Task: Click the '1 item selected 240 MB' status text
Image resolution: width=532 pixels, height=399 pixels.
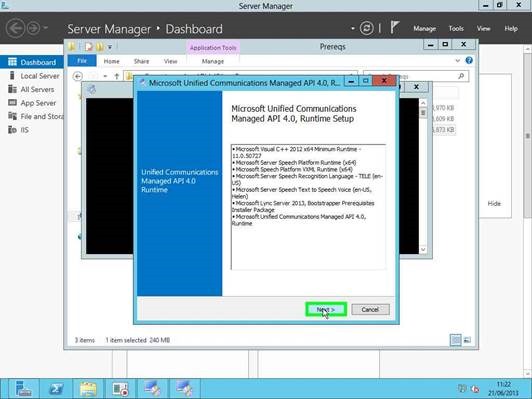Action: coord(137,340)
